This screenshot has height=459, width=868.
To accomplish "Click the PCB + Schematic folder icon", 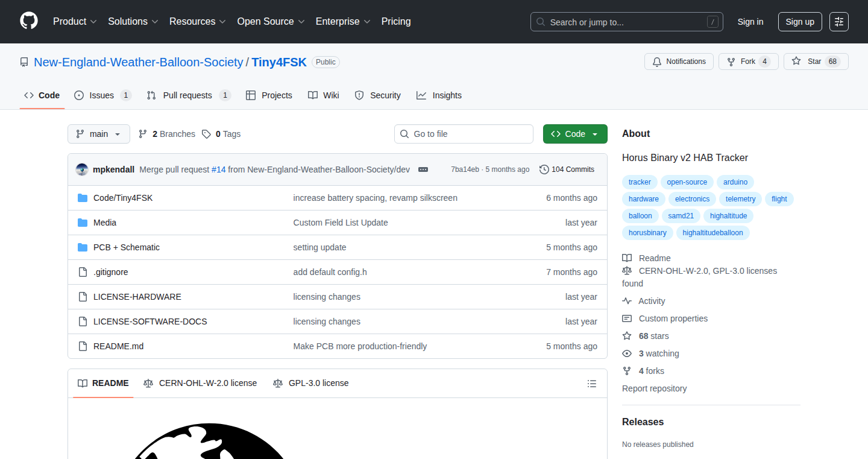I will click(83, 247).
